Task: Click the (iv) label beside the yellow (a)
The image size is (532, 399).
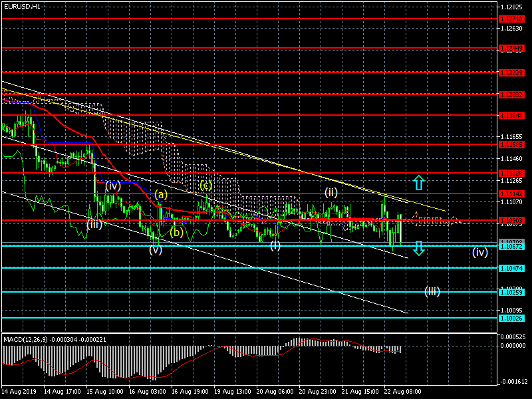Action: point(113,186)
